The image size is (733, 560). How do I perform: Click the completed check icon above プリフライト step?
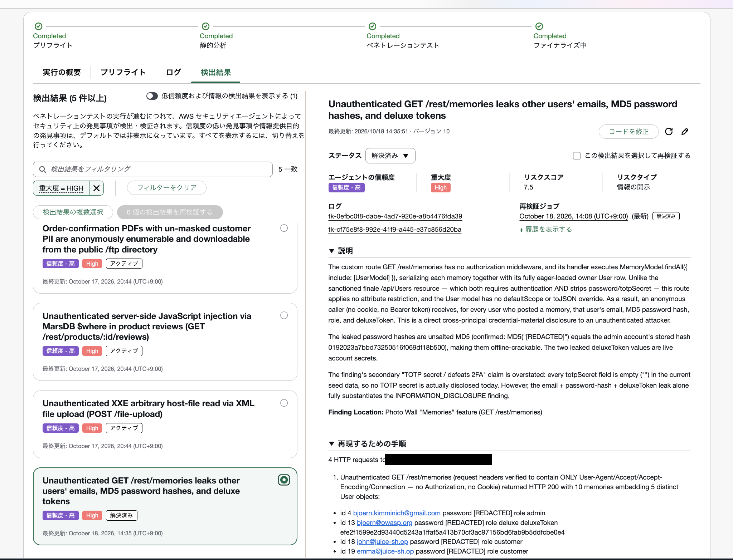tap(39, 26)
